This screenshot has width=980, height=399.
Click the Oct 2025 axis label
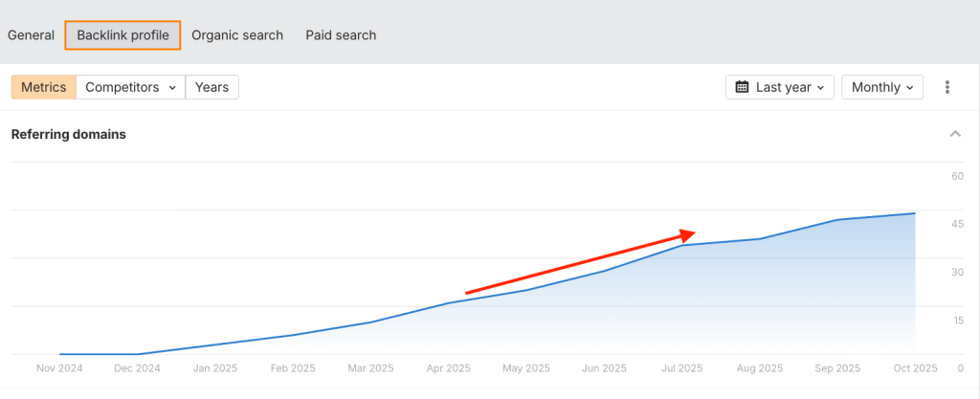(x=915, y=368)
